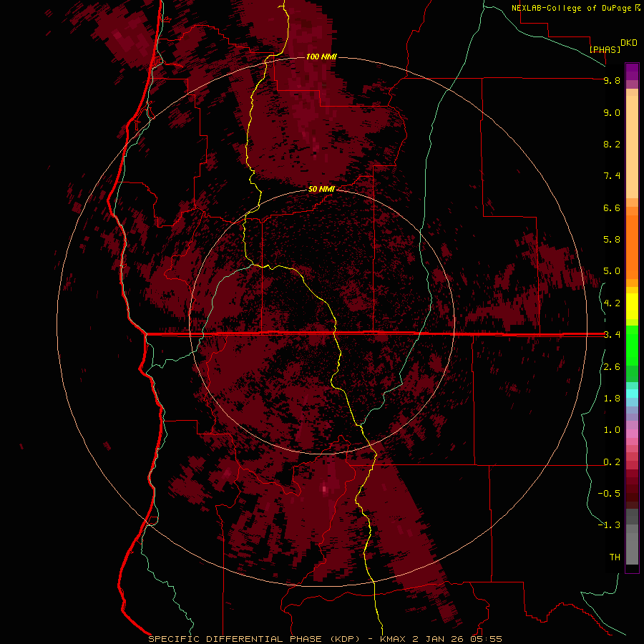Pick the yellow segment of color bar

(x=632, y=306)
